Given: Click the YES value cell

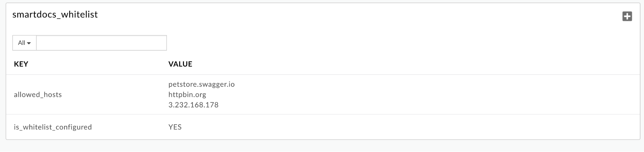Looking at the screenshot, I should click(175, 127).
